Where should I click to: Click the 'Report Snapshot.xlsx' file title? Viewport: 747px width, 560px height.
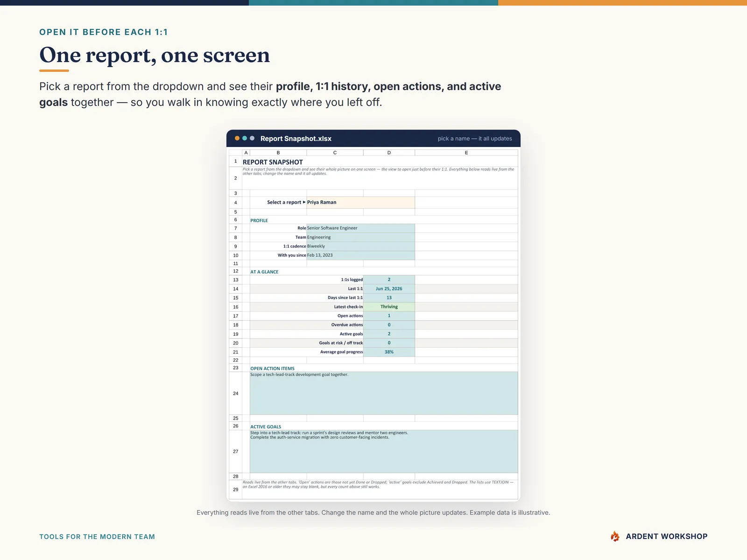[296, 139]
